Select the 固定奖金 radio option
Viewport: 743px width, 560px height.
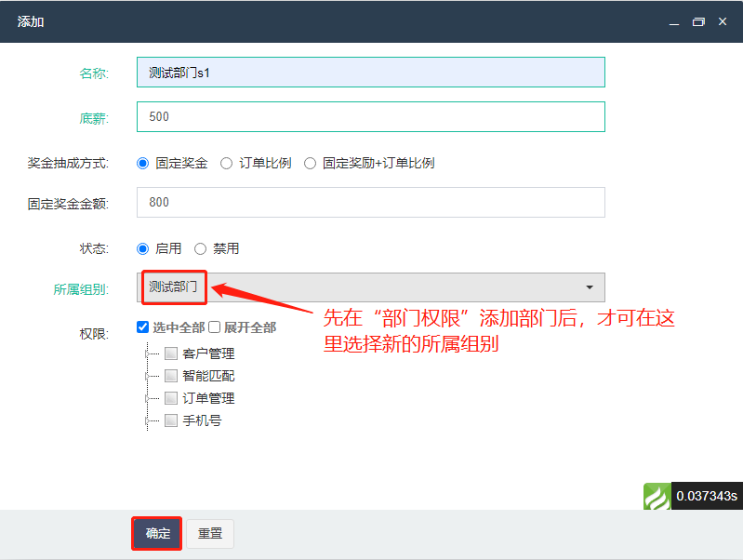pos(142,164)
